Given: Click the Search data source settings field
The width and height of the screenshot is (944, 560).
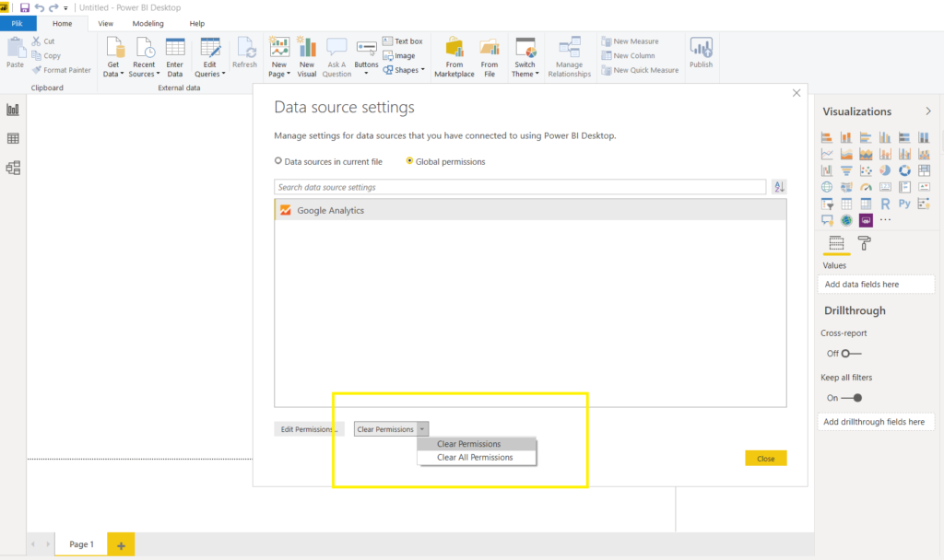Looking at the screenshot, I should point(520,187).
